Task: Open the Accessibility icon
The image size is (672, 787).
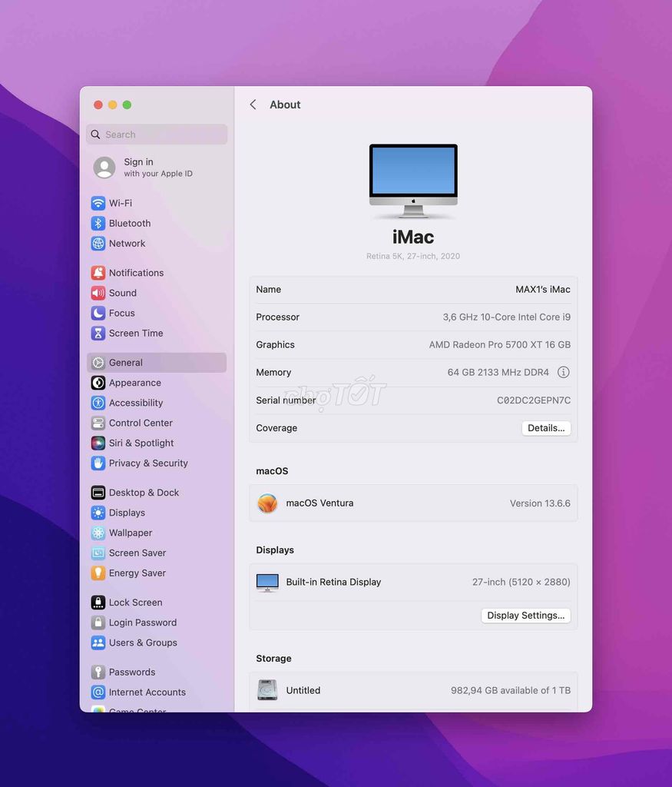Action: (98, 403)
